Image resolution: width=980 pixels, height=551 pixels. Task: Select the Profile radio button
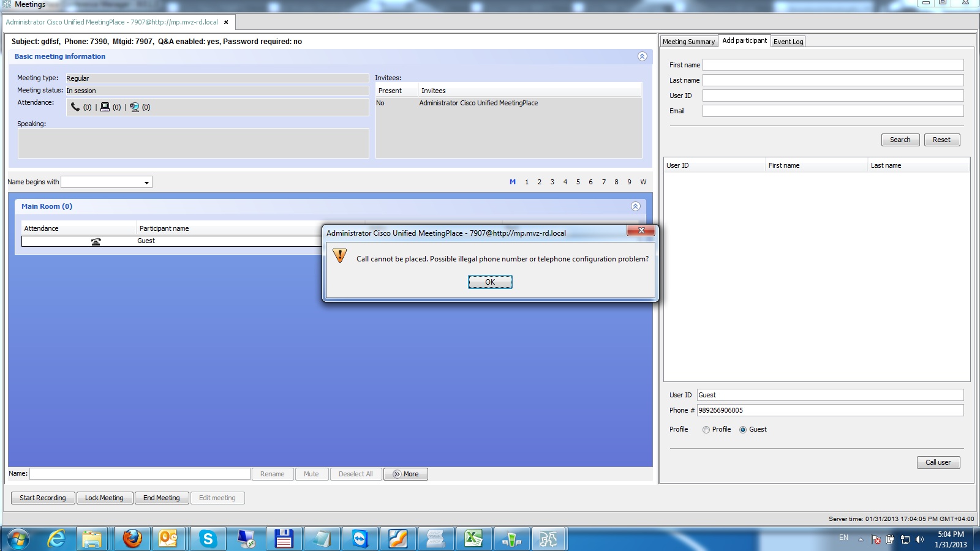[706, 430]
